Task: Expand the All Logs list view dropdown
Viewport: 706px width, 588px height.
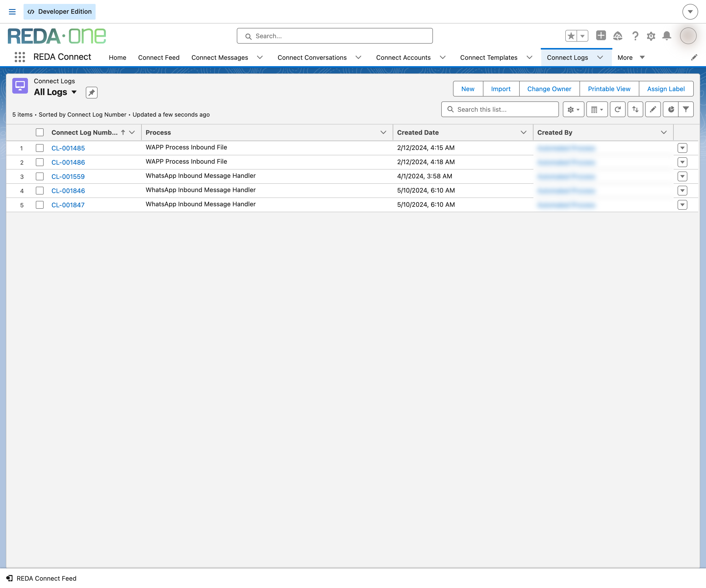Action: click(x=74, y=92)
